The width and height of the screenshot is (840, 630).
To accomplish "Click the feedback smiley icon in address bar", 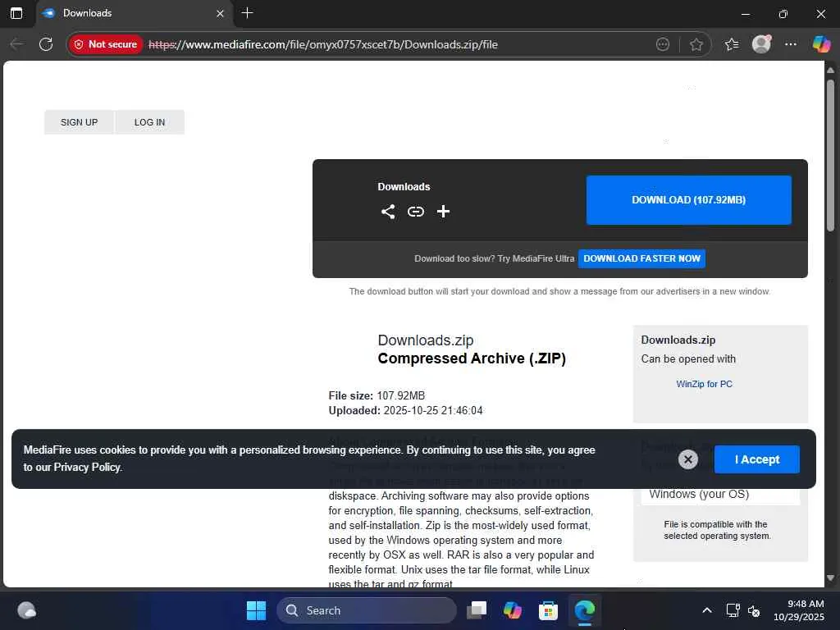I will point(663,44).
